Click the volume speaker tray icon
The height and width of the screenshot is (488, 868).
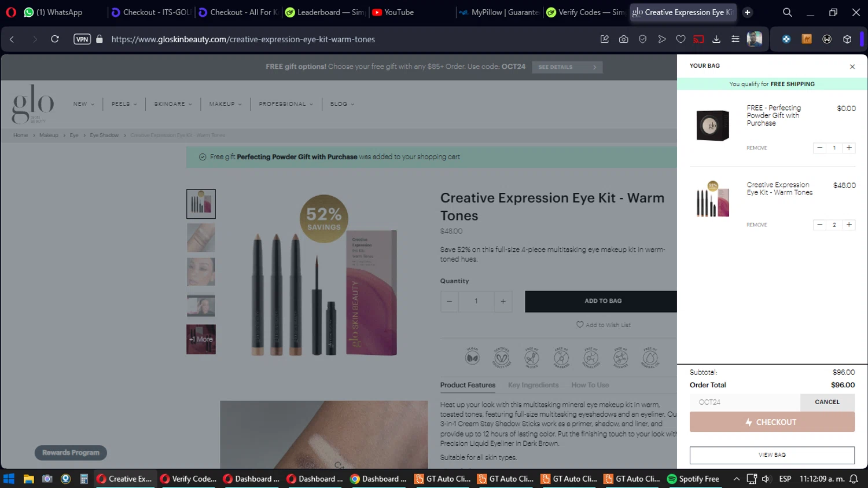click(766, 479)
